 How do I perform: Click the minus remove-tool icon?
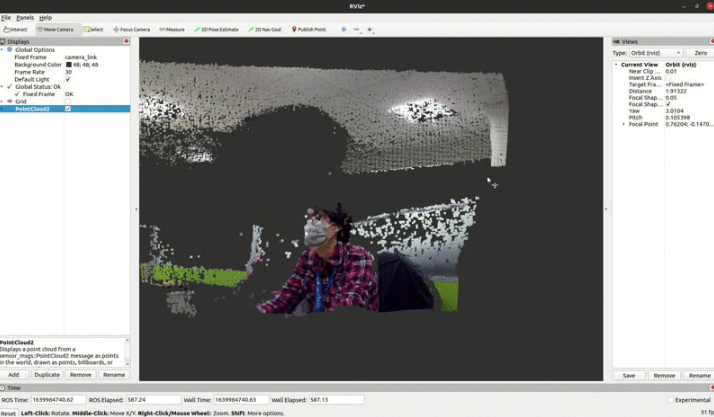[357, 30]
